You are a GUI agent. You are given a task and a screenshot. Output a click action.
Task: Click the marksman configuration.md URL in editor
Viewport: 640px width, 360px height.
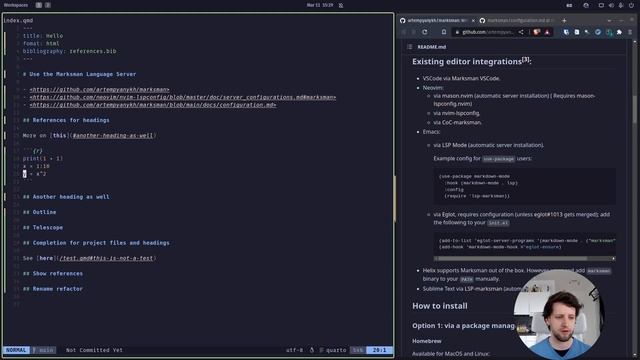pyautogui.click(x=153, y=105)
